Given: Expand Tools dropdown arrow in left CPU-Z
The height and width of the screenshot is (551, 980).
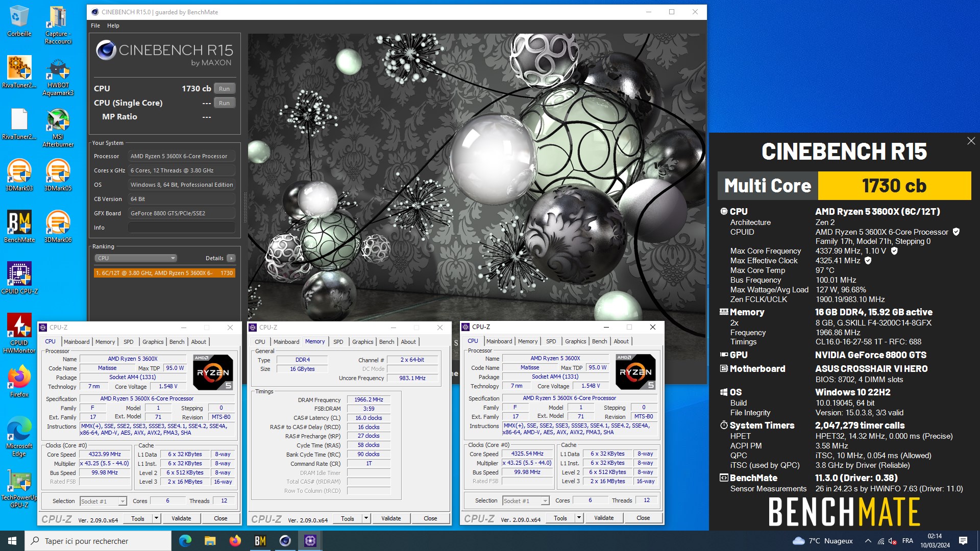Looking at the screenshot, I should point(156,518).
